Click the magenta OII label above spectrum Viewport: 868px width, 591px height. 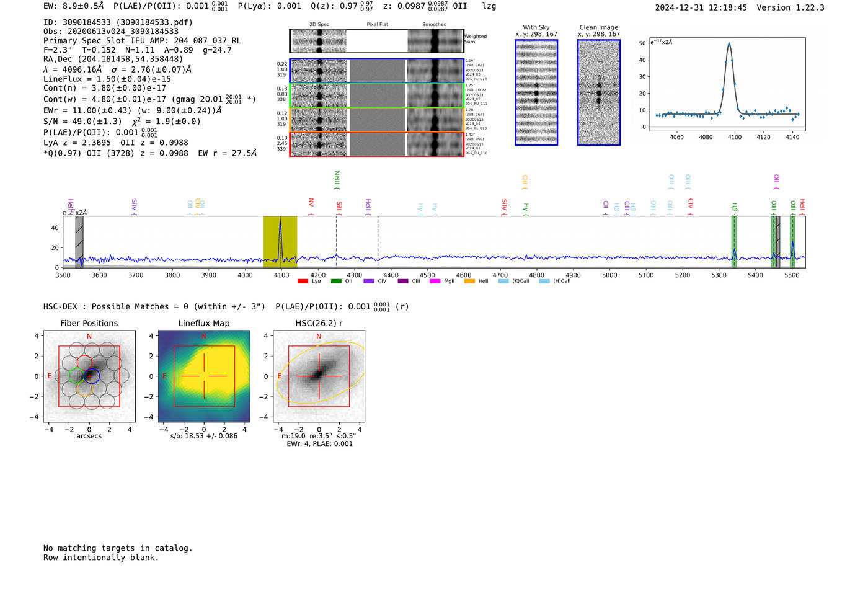tap(776, 181)
